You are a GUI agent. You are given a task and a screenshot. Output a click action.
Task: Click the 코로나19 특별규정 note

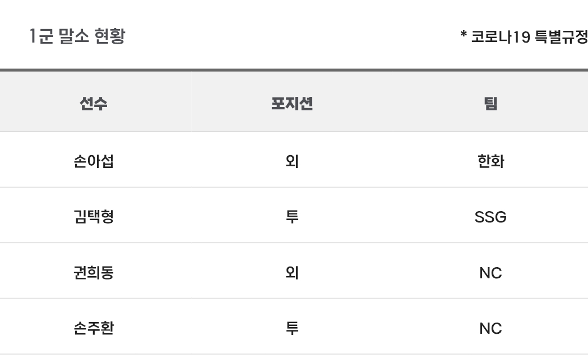point(529,37)
